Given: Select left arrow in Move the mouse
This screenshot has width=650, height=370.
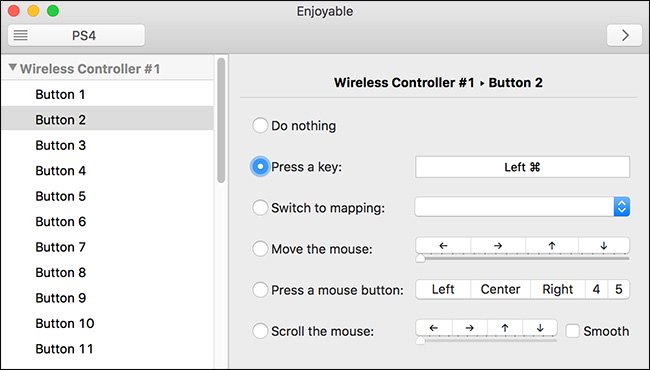Looking at the screenshot, I should [443, 245].
